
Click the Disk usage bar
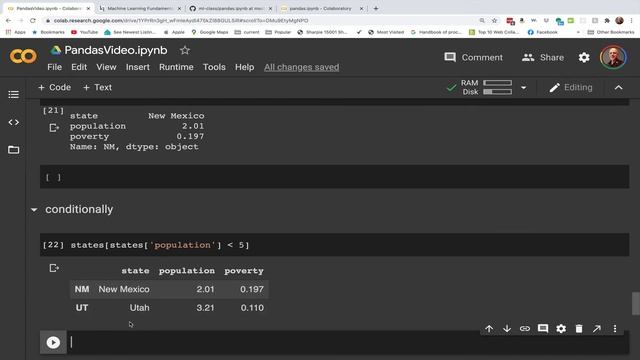click(x=497, y=92)
